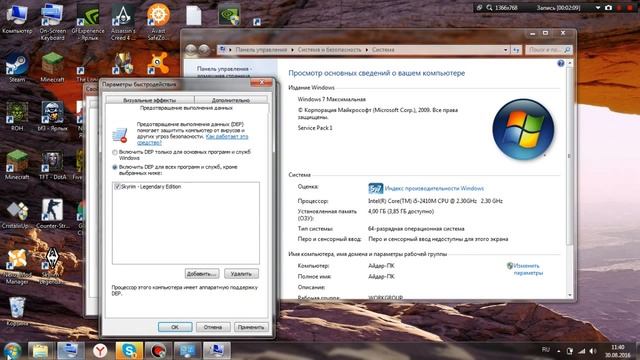The image size is (640, 360).
Task: Select Nexus Mod Manager shortcut
Action: pyautogui.click(x=17, y=266)
